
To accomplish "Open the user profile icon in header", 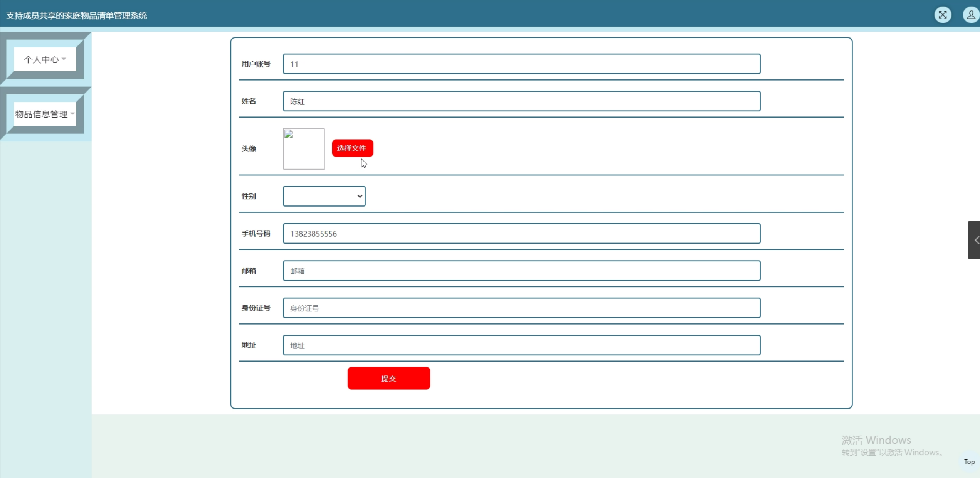I will (971, 15).
